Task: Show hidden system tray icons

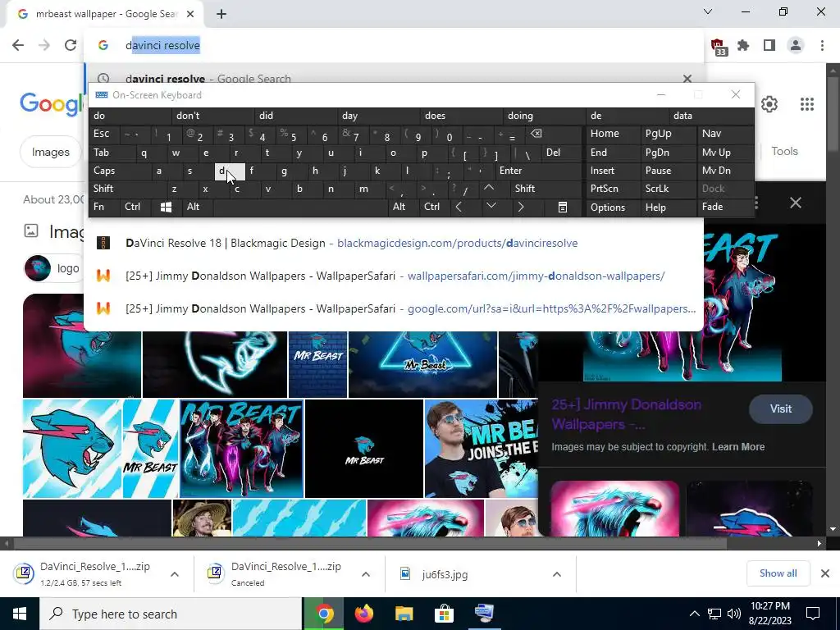Action: (694, 614)
